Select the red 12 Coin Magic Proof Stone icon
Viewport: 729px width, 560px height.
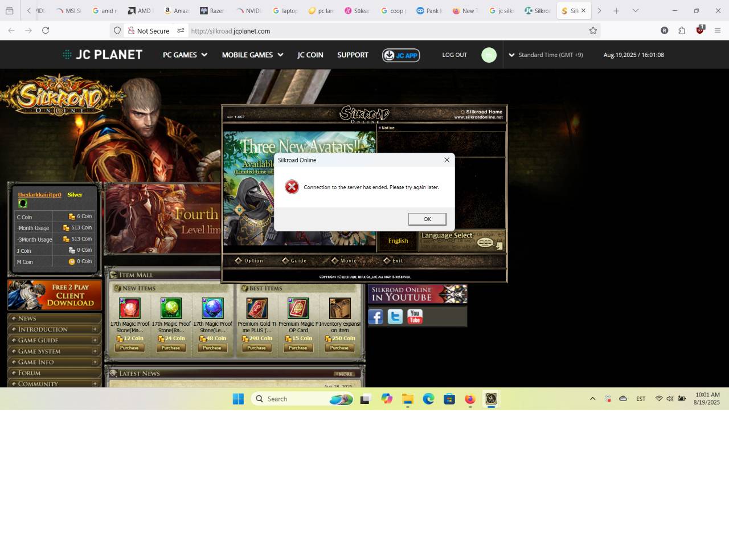tap(129, 308)
